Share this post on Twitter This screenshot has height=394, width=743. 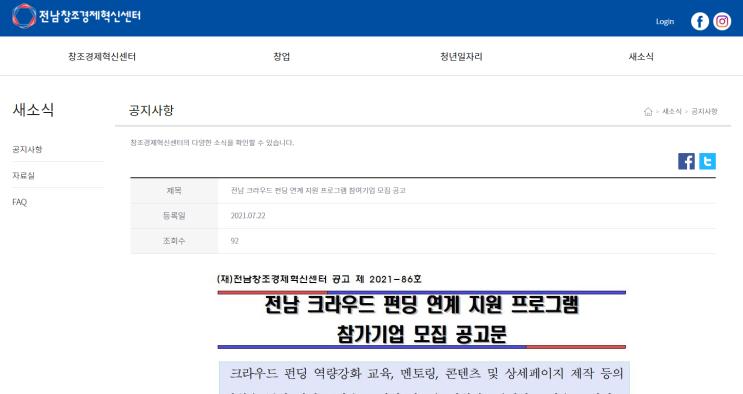click(707, 161)
